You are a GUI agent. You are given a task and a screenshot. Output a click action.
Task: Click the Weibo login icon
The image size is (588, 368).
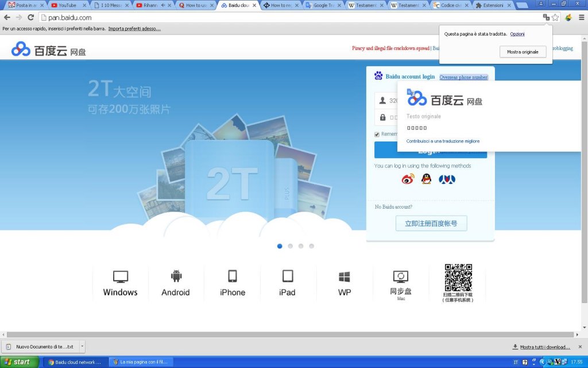(407, 179)
